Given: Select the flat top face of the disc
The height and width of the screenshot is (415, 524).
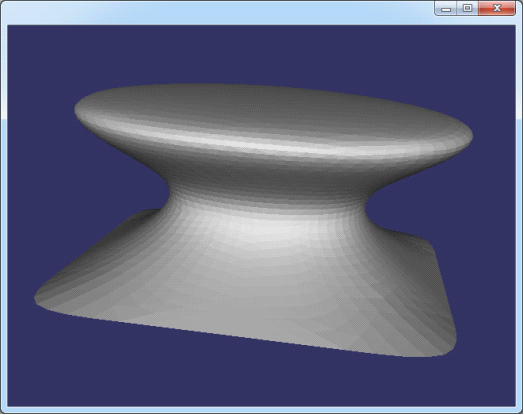Looking at the screenshot, I should coord(267,107).
